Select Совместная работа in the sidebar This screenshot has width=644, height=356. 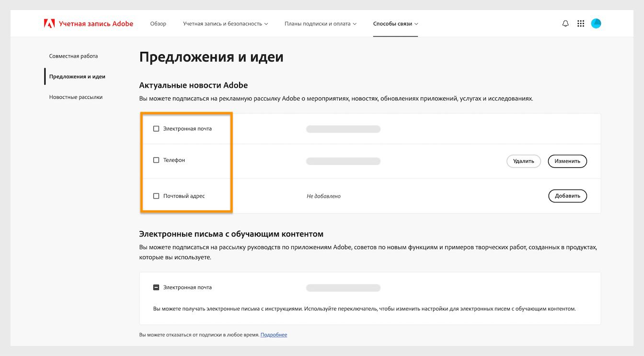73,56
